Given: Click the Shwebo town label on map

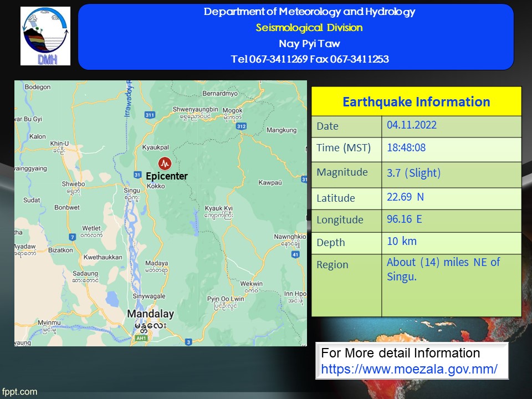Looking at the screenshot, I should coord(73,184).
